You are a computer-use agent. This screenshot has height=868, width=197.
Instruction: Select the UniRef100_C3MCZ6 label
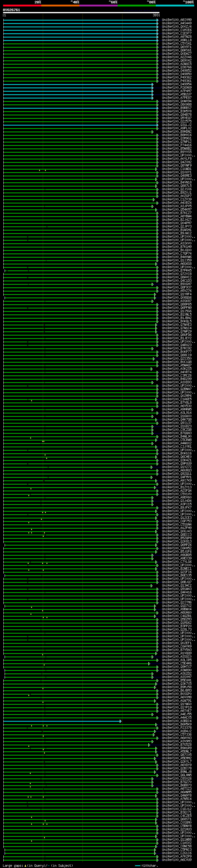[177, 375]
